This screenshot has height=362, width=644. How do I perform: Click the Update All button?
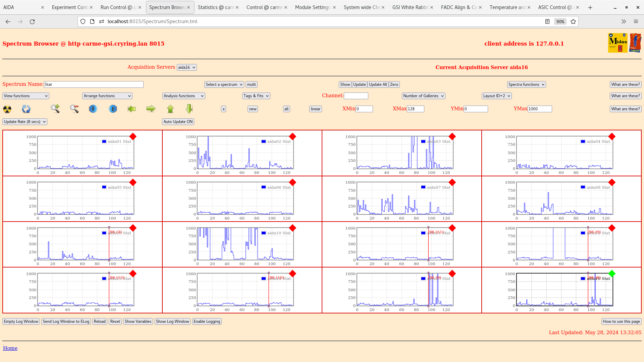[x=377, y=84]
